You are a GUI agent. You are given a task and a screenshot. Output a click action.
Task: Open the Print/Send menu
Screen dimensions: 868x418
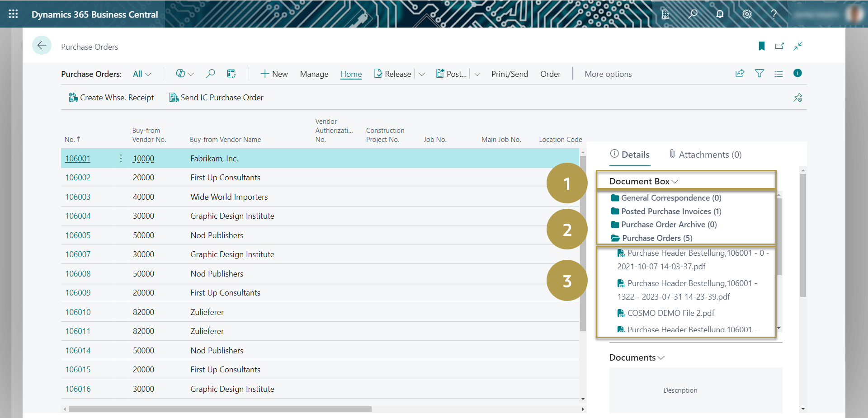point(509,74)
